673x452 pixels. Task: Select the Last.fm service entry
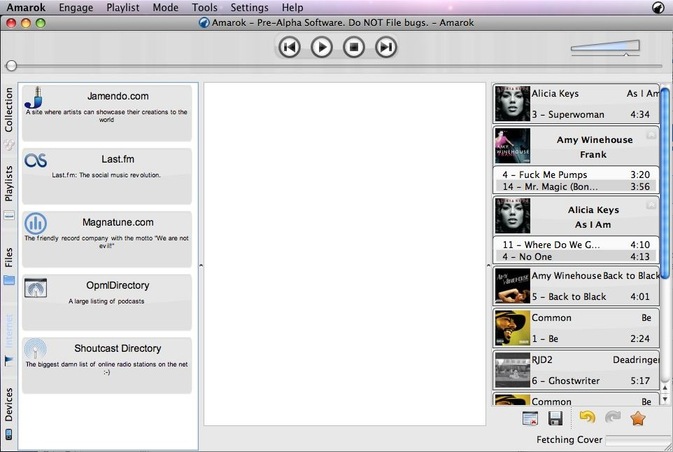106,175
